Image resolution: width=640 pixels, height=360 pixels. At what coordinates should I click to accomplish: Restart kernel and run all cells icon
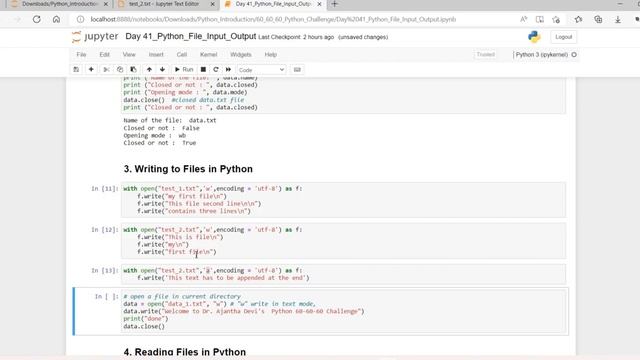[228, 70]
